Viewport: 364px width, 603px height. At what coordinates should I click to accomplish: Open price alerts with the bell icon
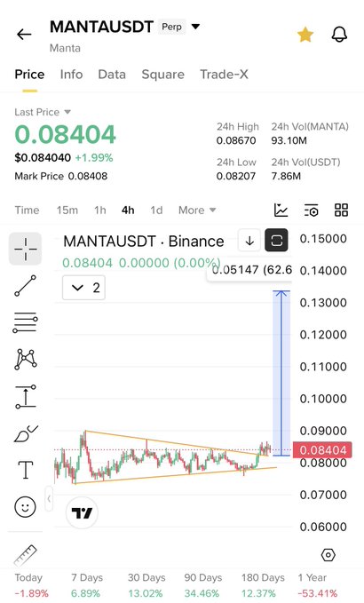[x=339, y=35]
